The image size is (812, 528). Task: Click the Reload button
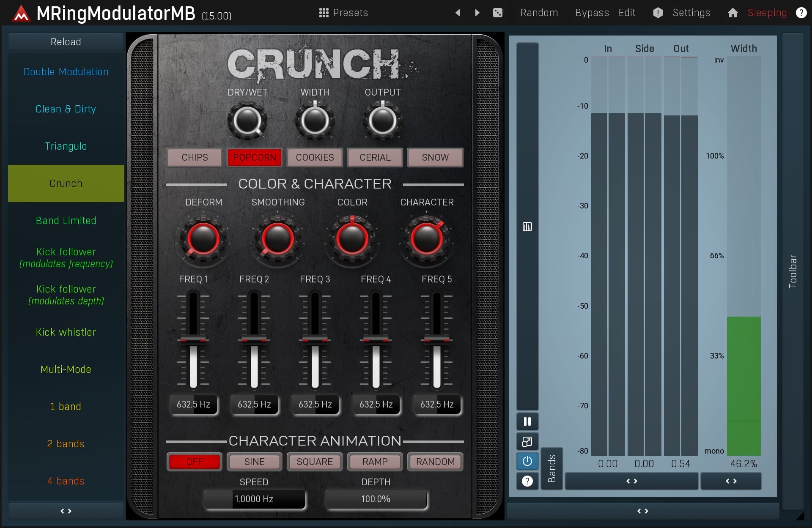(66, 42)
